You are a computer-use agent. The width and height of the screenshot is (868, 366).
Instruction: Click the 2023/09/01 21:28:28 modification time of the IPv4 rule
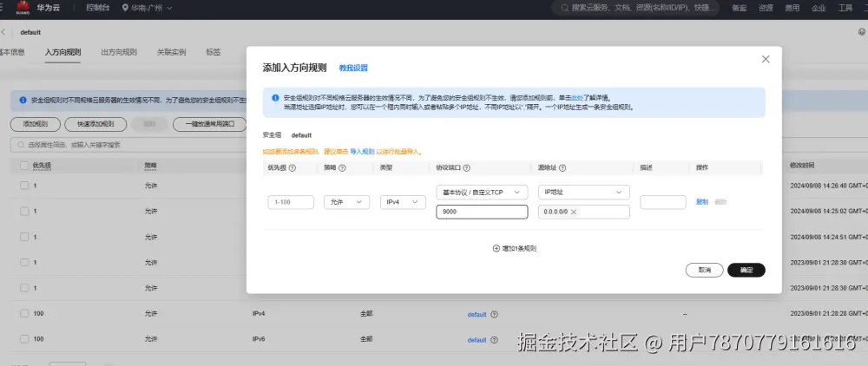829,313
